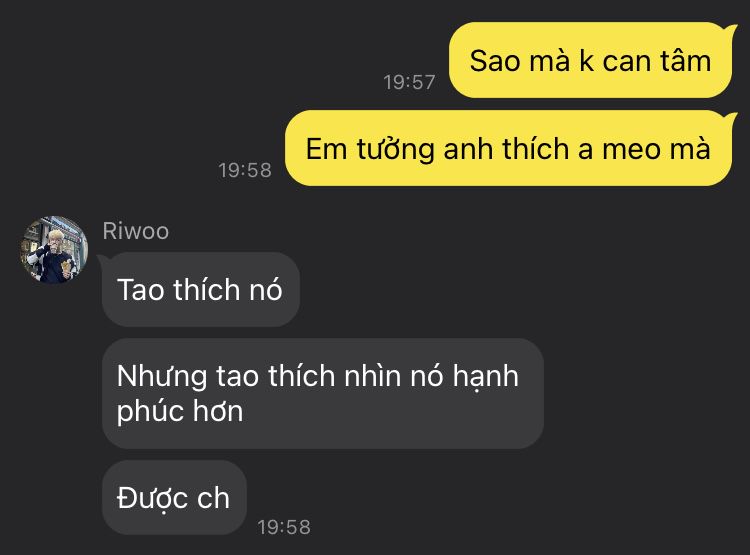Viewport: 750px width, 555px height.
Task: Click the 19:58 timestamp beside "Được ch"
Action: 284,527
